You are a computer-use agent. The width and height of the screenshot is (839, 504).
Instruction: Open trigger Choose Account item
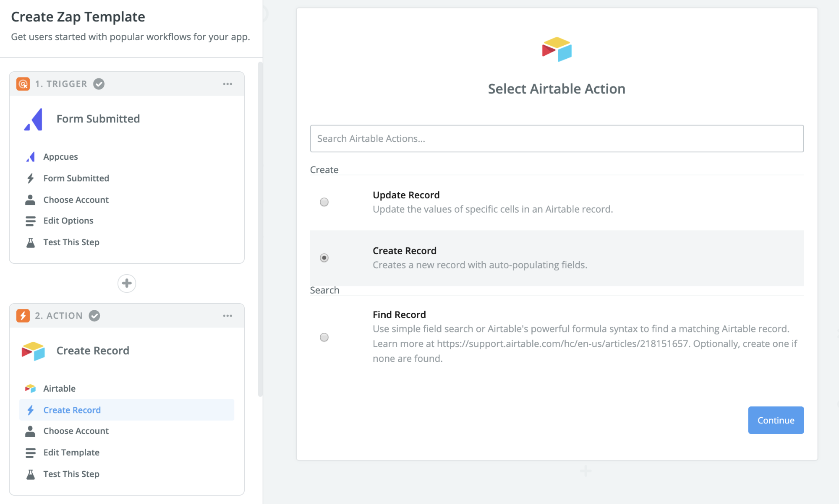tap(127, 200)
